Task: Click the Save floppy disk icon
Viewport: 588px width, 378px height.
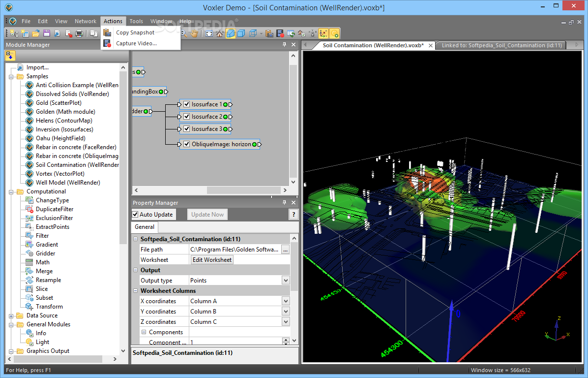Action: (x=47, y=33)
